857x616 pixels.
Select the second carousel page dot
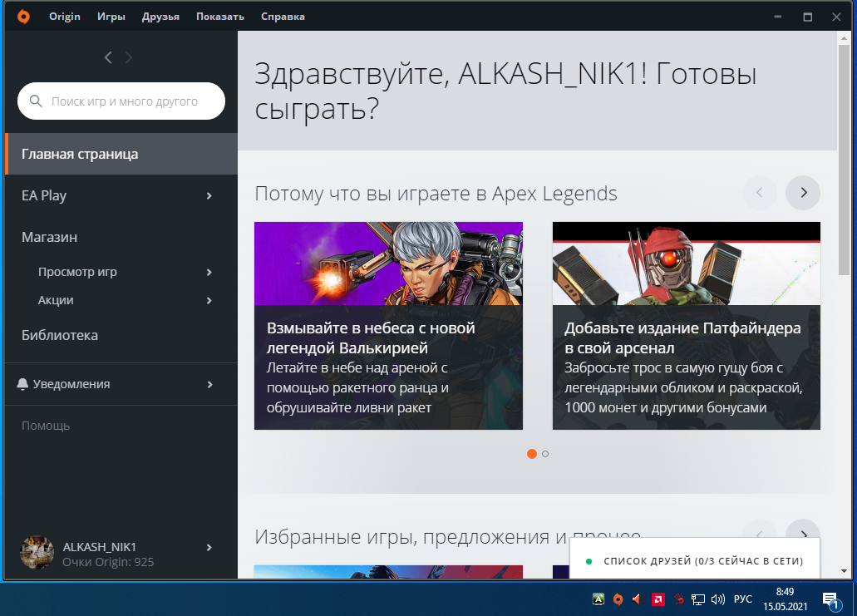545,454
